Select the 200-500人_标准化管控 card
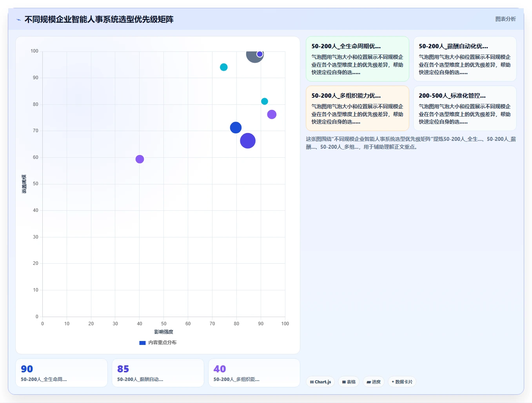 465,108
